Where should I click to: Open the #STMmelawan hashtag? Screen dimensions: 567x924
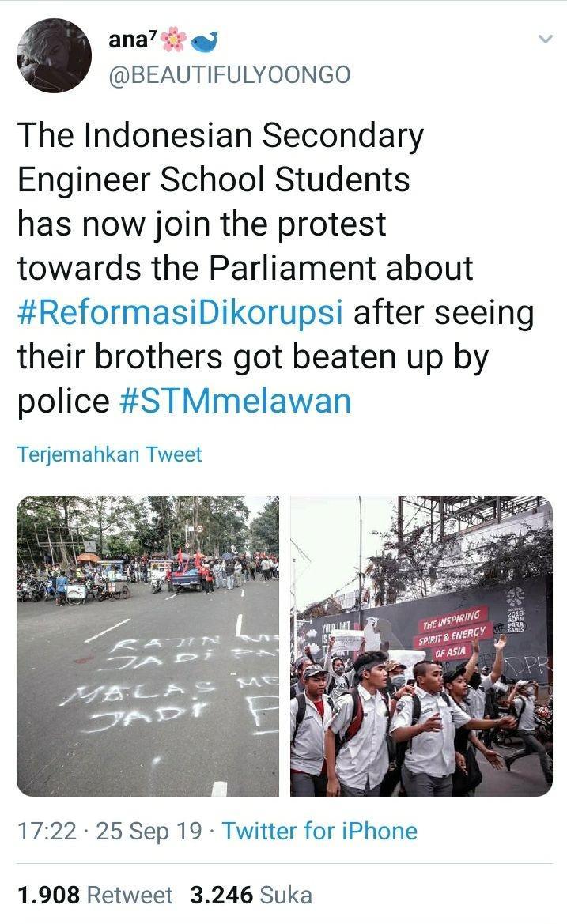pyautogui.click(x=235, y=401)
